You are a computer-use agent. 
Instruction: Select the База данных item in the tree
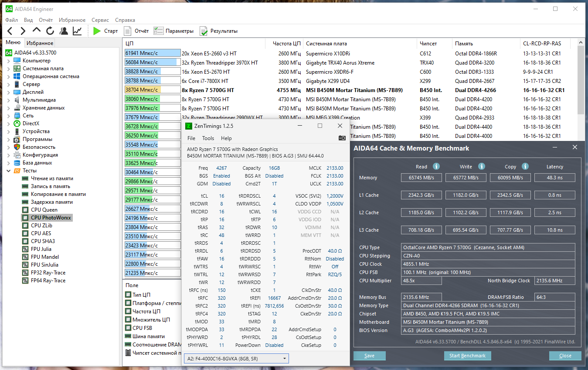[x=37, y=163]
